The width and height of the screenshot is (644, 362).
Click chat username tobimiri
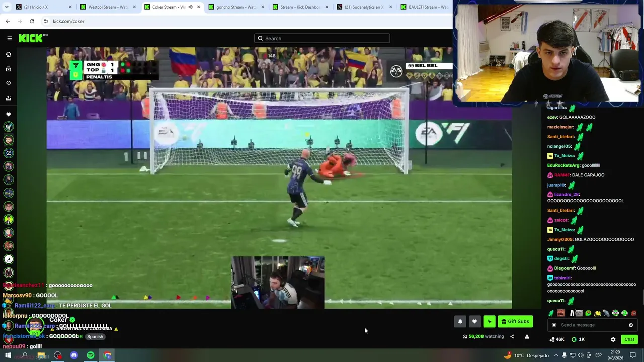click(562, 278)
